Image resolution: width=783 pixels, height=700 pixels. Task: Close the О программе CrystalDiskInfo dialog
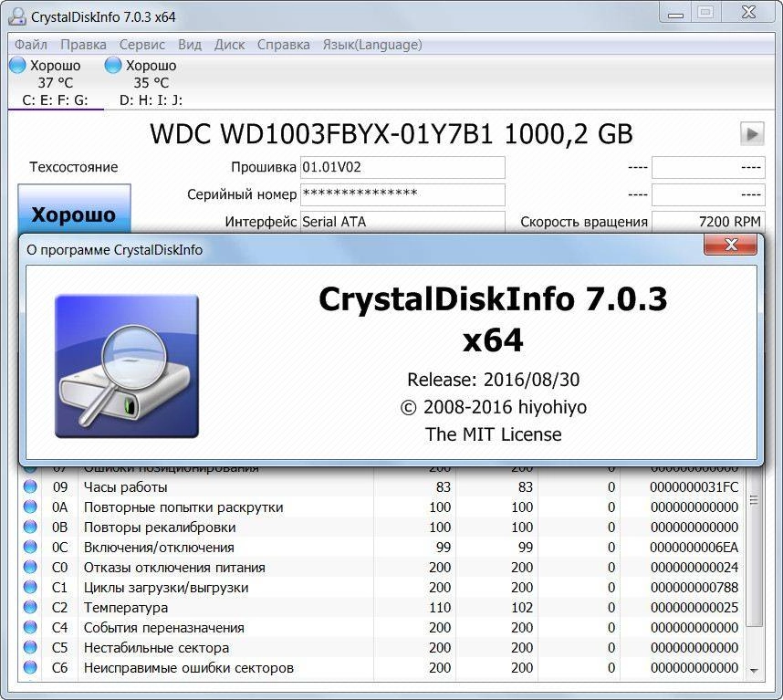(x=731, y=245)
